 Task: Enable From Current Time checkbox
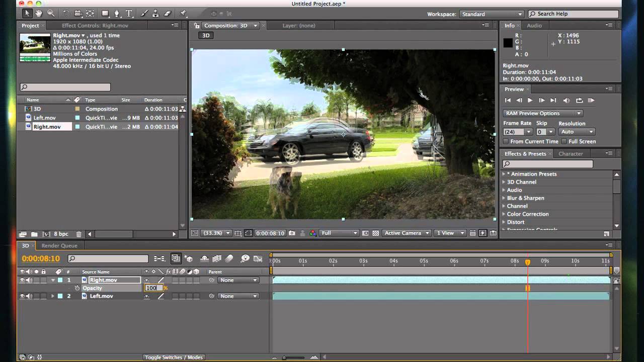click(x=506, y=142)
